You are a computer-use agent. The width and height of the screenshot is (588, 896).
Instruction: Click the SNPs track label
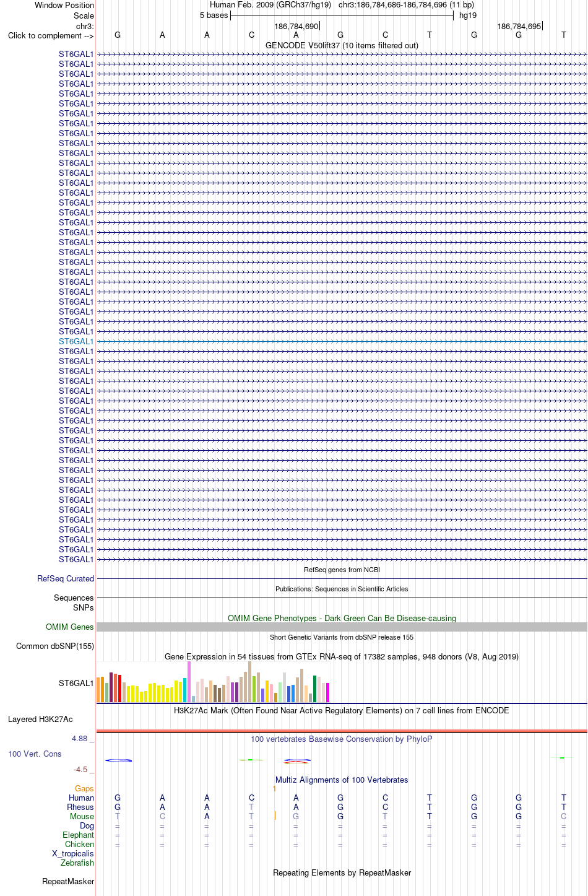[x=83, y=607]
